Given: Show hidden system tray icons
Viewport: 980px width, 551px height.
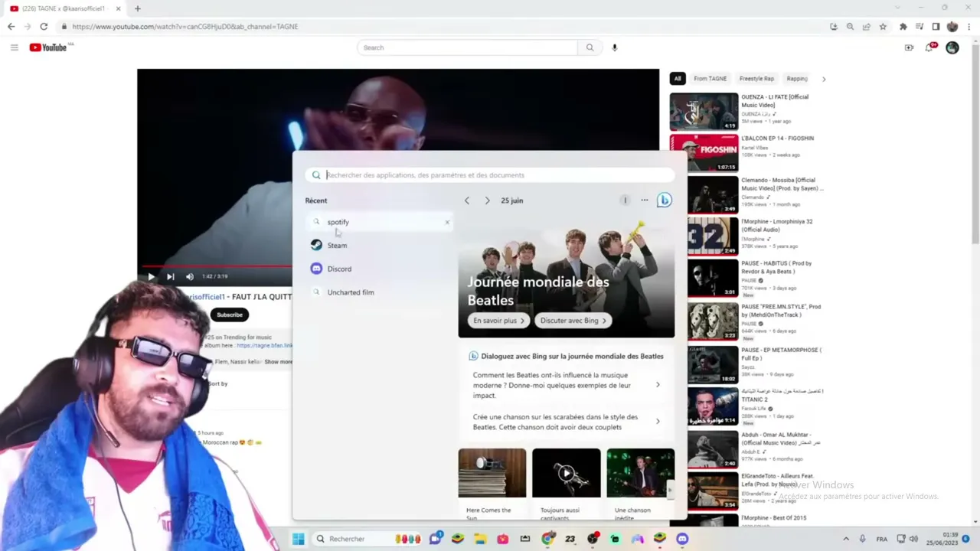Looking at the screenshot, I should 846,539.
